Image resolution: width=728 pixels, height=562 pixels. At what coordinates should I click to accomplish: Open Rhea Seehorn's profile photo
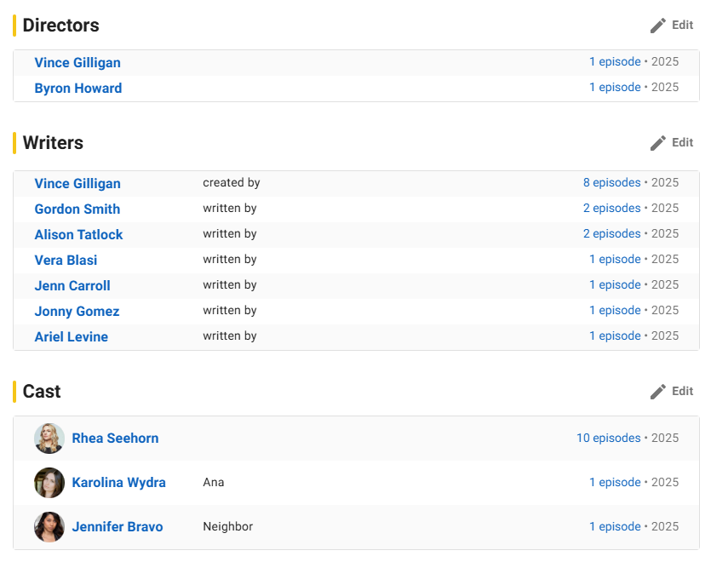[49, 438]
